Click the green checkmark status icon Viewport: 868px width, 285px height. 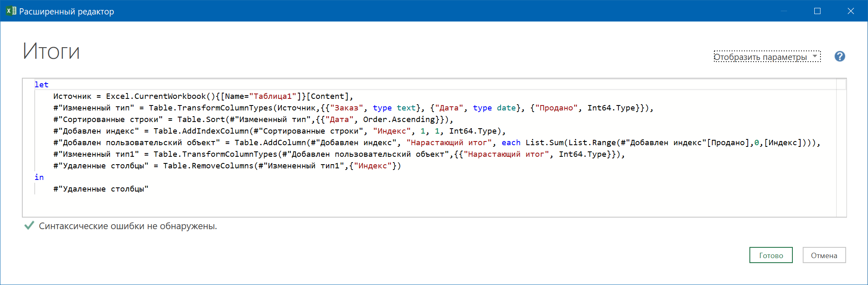tap(29, 225)
